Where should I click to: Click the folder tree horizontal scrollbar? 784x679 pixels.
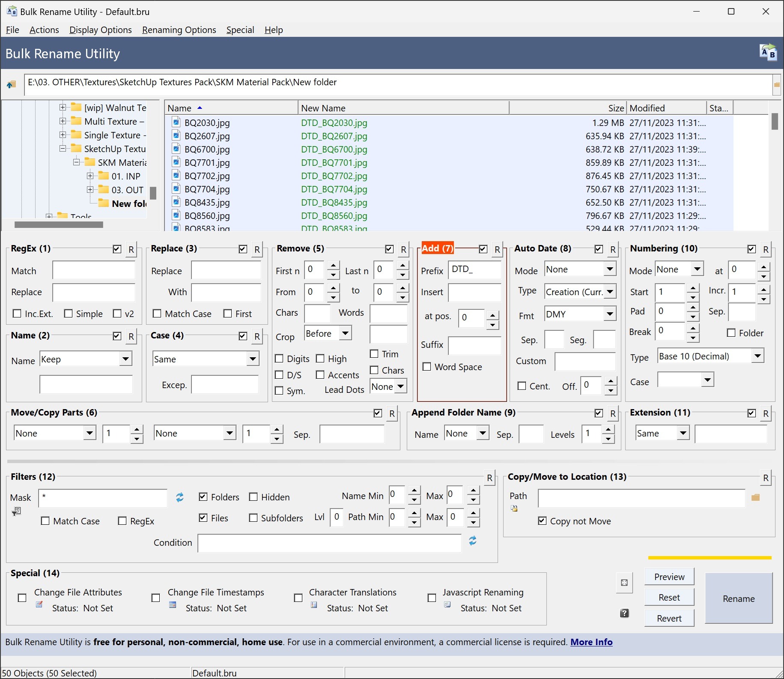[x=59, y=224]
